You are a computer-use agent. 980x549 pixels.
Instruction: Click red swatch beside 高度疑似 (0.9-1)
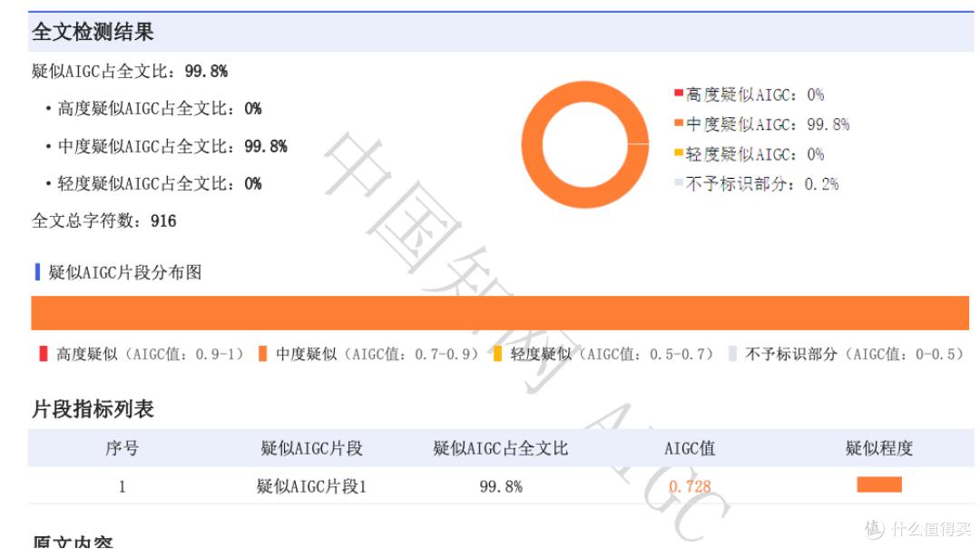point(44,354)
